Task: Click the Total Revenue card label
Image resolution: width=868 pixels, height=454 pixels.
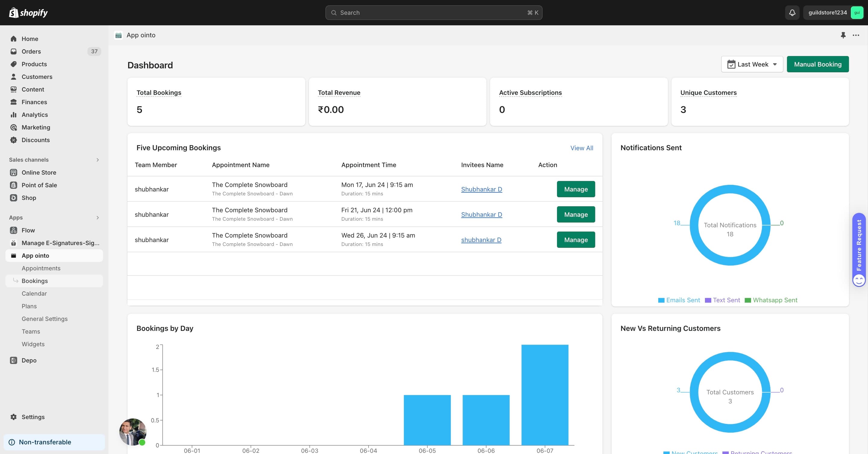Action: 339,92
